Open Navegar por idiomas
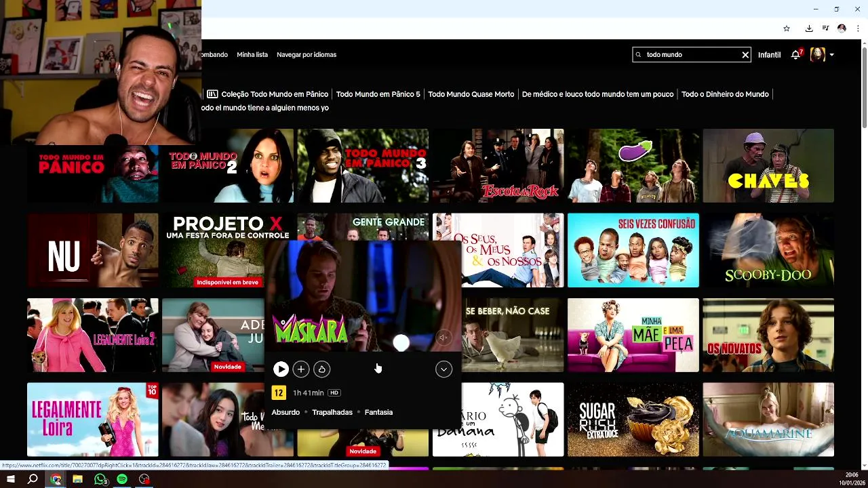The width and height of the screenshot is (868, 488). [x=307, y=55]
